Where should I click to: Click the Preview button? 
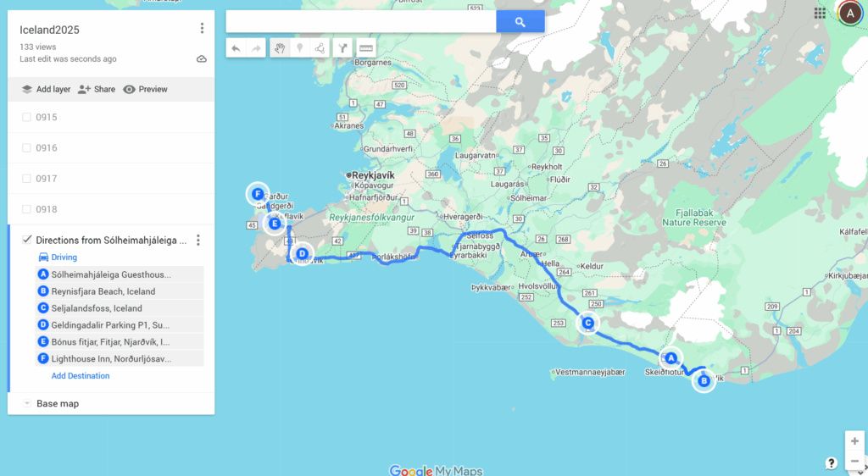coord(145,89)
